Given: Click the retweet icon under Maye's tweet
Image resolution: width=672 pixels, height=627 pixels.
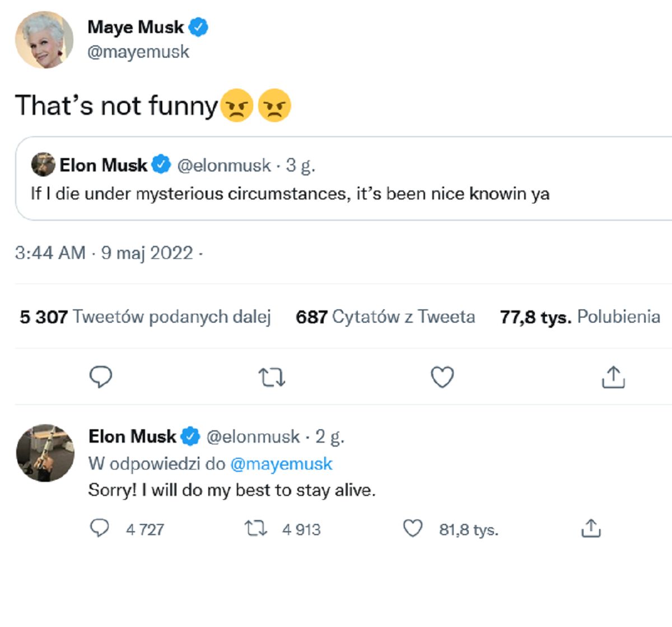Looking at the screenshot, I should pos(272,378).
